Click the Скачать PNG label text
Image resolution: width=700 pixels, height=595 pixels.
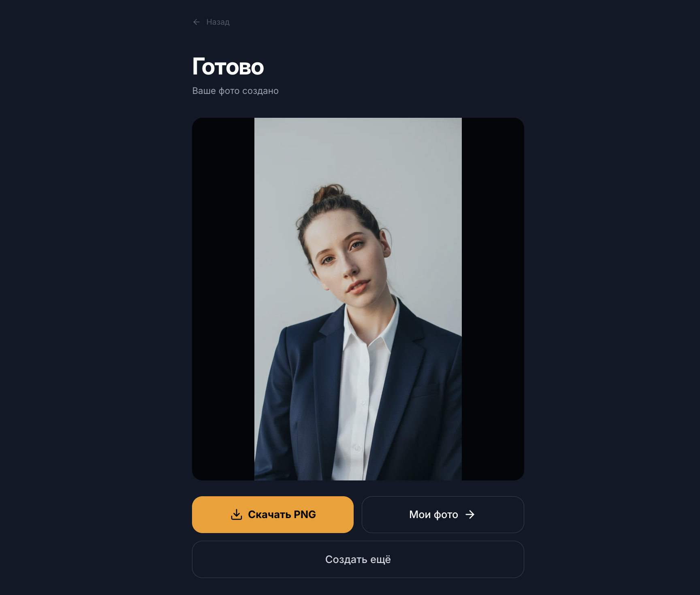click(282, 514)
